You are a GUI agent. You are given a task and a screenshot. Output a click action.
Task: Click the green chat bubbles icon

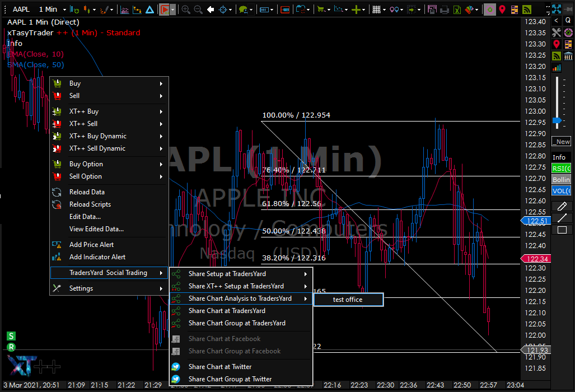pyautogui.click(x=243, y=10)
